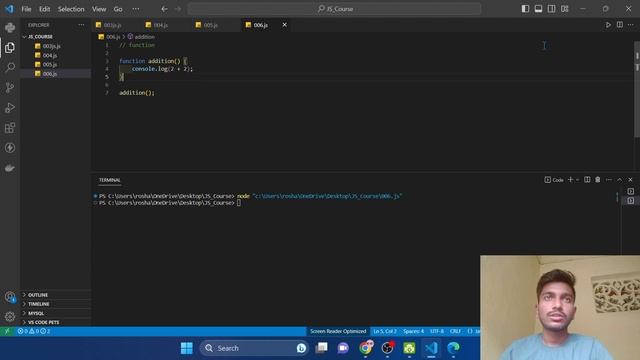Viewport: 640px width, 360px height.
Task: Open the remote window indicator
Action: pyautogui.click(x=7, y=331)
